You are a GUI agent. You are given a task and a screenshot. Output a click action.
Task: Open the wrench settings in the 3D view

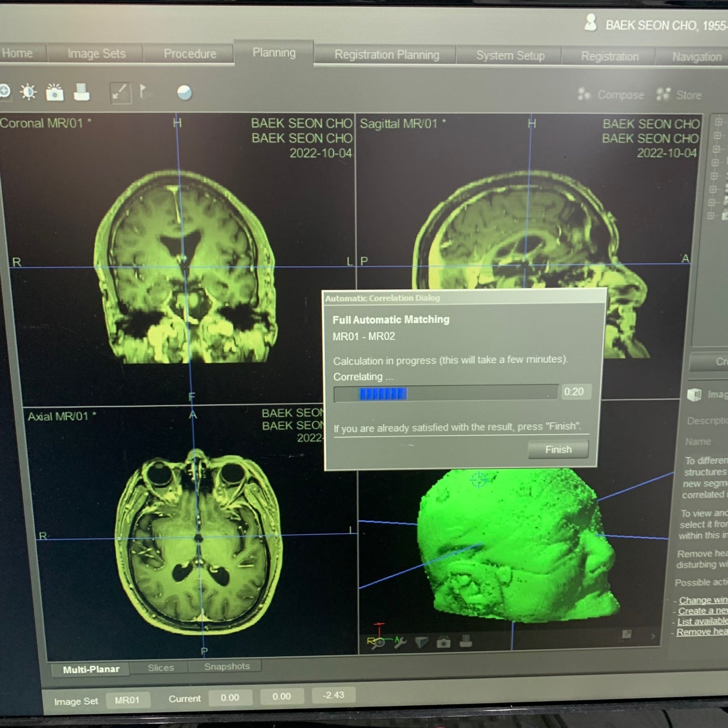[x=400, y=642]
